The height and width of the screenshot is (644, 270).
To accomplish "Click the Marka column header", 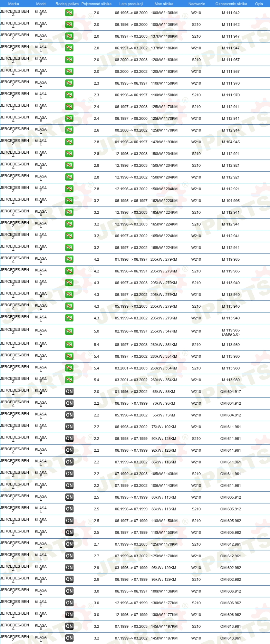I will point(13,4).
